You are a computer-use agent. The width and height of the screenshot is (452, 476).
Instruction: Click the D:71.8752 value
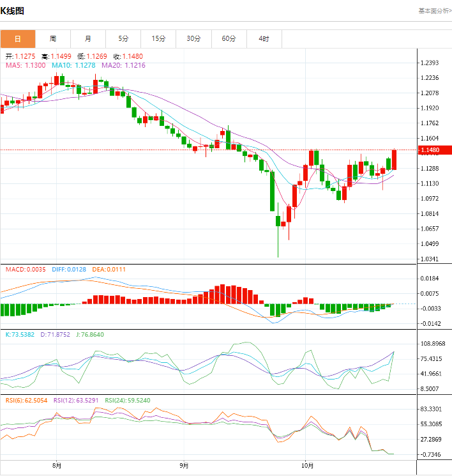[x=55, y=335]
